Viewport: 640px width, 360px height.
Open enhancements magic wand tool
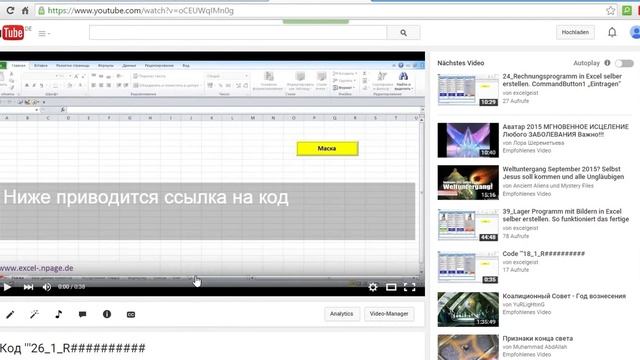coord(34,314)
